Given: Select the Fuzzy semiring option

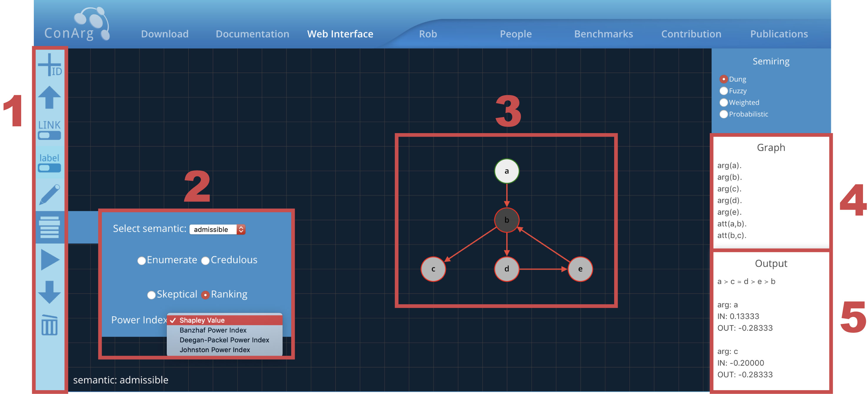Looking at the screenshot, I should pos(724,91).
